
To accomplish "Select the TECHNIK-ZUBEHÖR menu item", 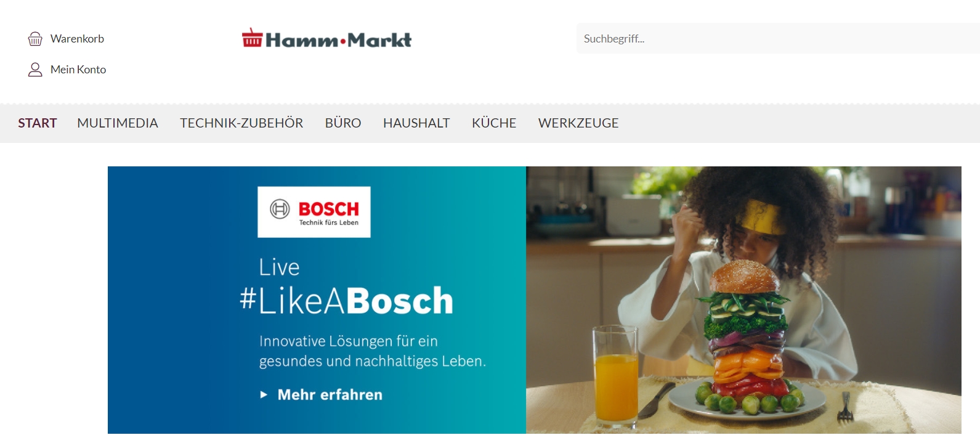I will (x=241, y=123).
